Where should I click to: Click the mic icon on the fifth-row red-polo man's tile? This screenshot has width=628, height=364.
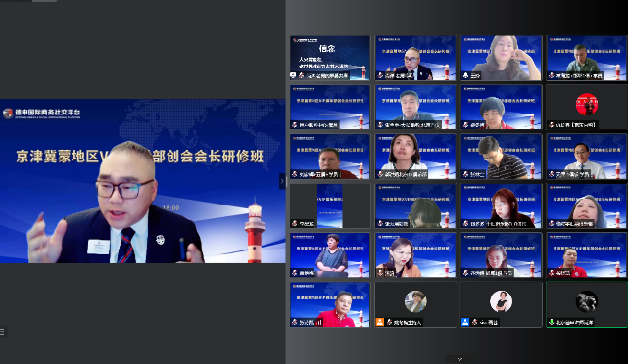(x=552, y=273)
